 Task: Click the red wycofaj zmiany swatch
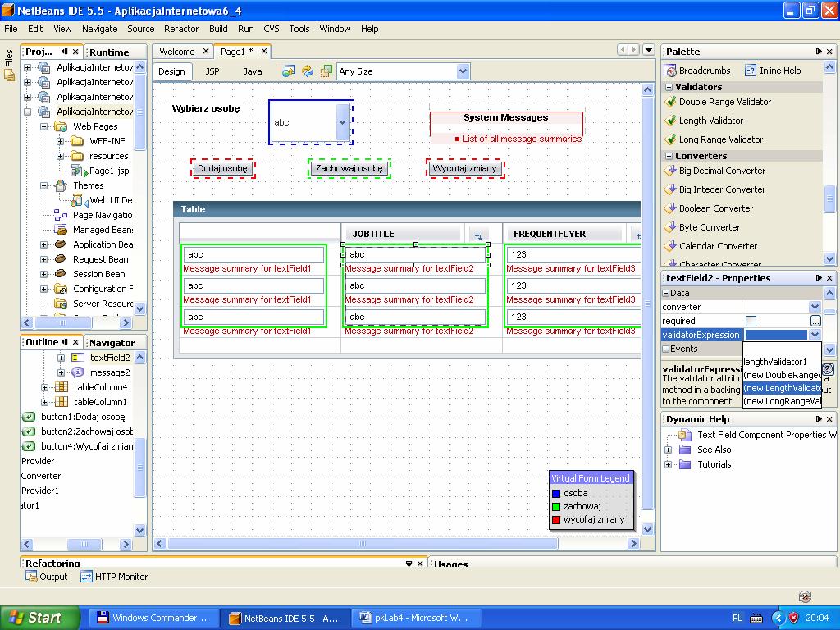[556, 519]
